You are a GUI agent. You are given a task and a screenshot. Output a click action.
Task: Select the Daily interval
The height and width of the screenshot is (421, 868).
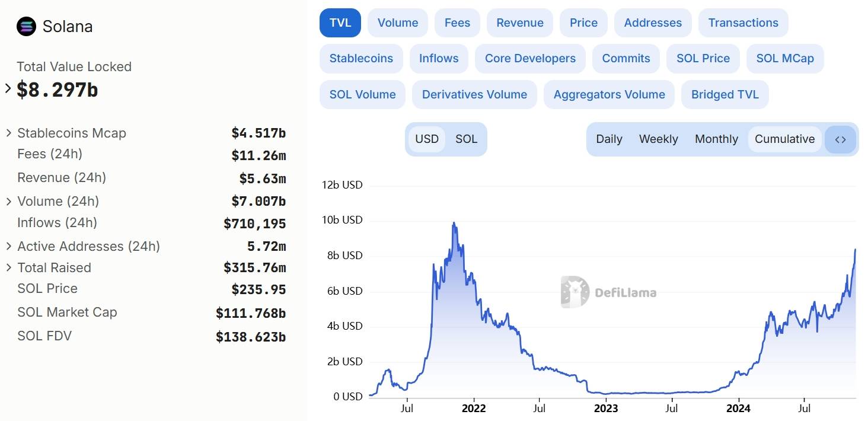pyautogui.click(x=609, y=139)
